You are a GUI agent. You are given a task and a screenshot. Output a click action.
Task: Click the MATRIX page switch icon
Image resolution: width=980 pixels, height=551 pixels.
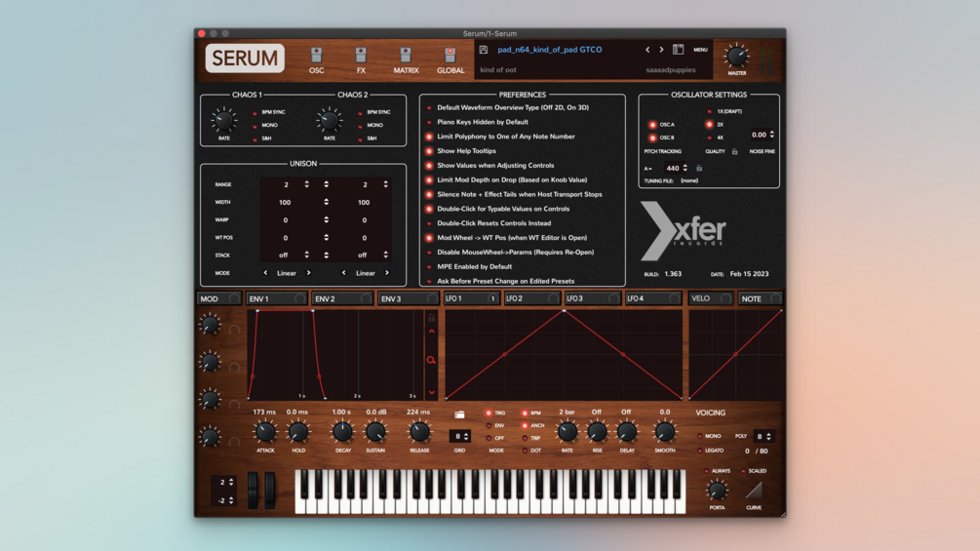406,55
